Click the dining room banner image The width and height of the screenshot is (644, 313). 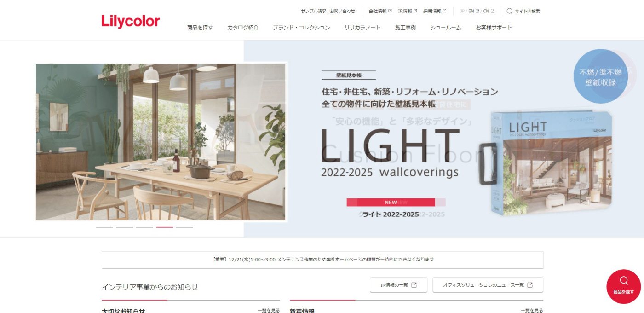click(x=161, y=142)
